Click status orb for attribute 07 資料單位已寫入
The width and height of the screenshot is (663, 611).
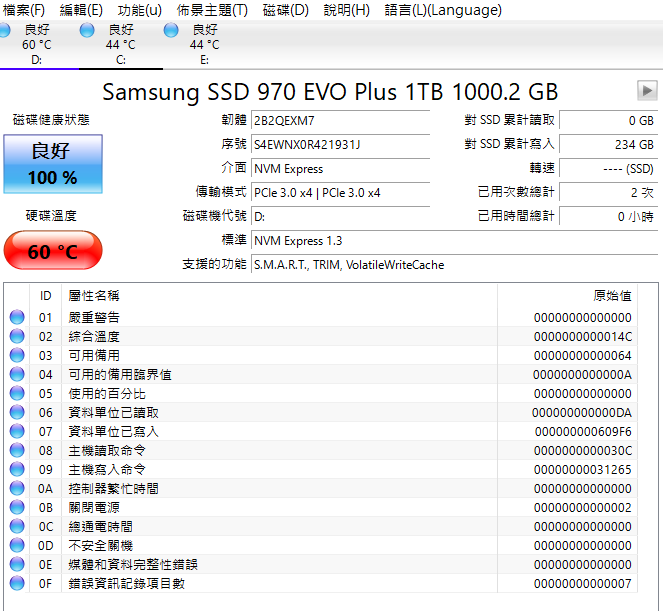click(x=17, y=431)
